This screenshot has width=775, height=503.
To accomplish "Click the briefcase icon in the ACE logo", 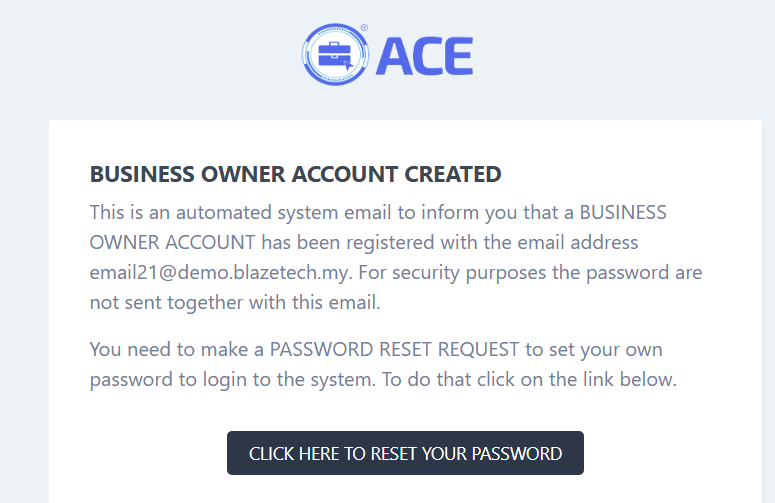I will 335,53.
